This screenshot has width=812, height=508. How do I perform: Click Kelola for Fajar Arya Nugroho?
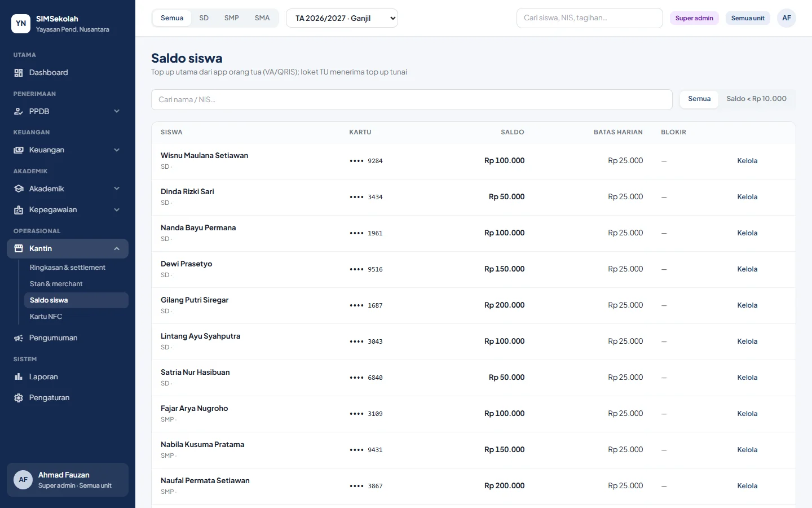click(747, 414)
